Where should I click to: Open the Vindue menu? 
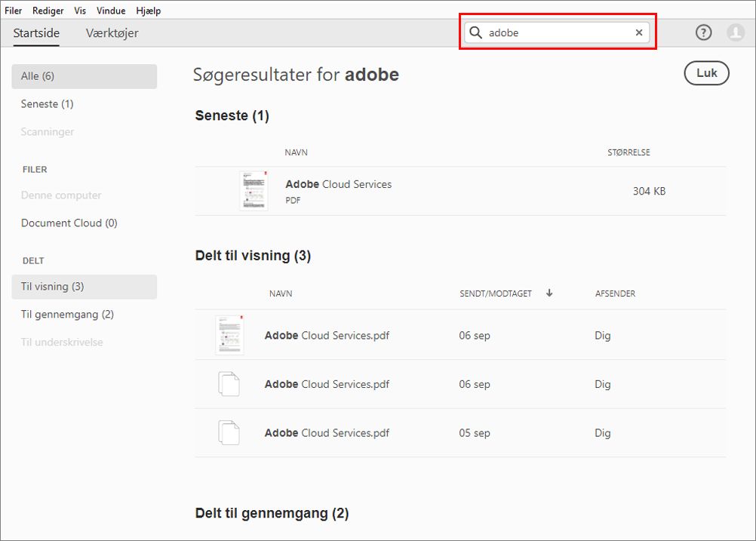click(111, 11)
